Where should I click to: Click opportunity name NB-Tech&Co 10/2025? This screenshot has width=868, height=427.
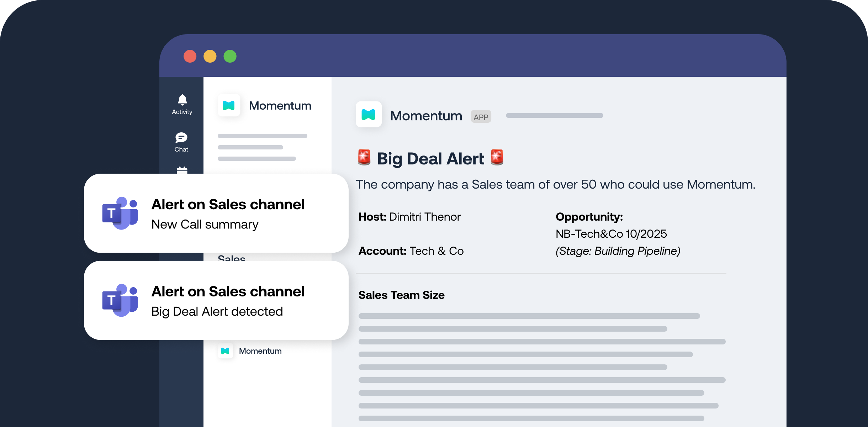611,234
